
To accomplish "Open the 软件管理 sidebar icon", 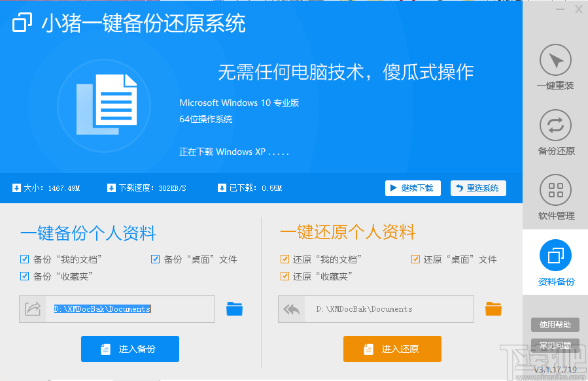I will [x=555, y=190].
